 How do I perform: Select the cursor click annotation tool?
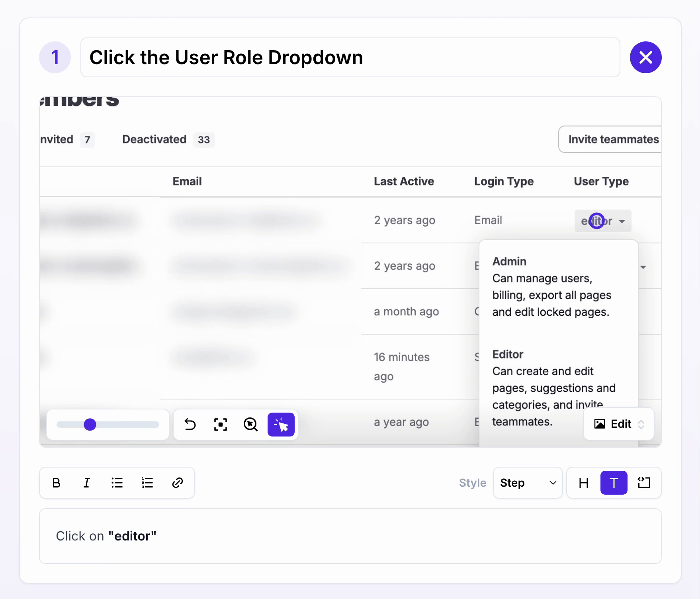pos(281,425)
